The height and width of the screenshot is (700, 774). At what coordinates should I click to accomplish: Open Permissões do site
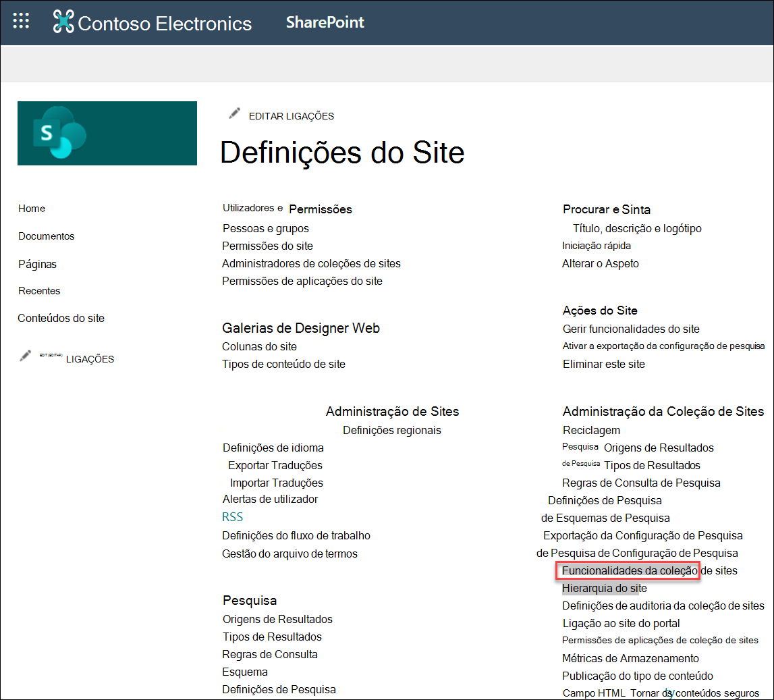tap(267, 246)
